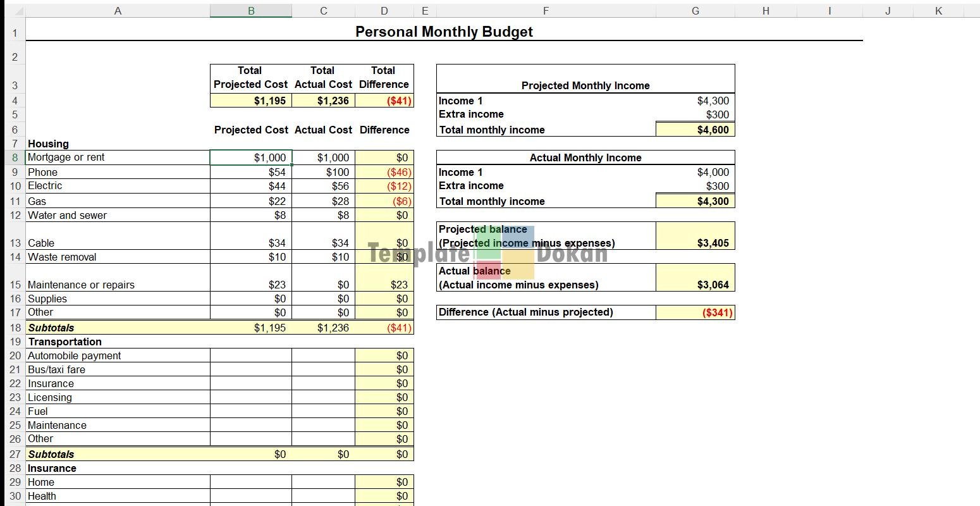Select the column F header
980x506 pixels.
tap(545, 11)
